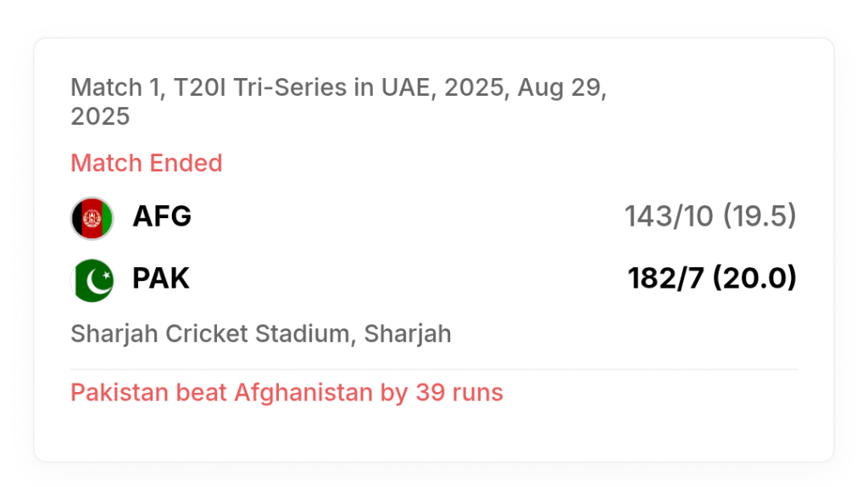
Task: Click Afghanistan's 143/10 score
Action: [669, 216]
